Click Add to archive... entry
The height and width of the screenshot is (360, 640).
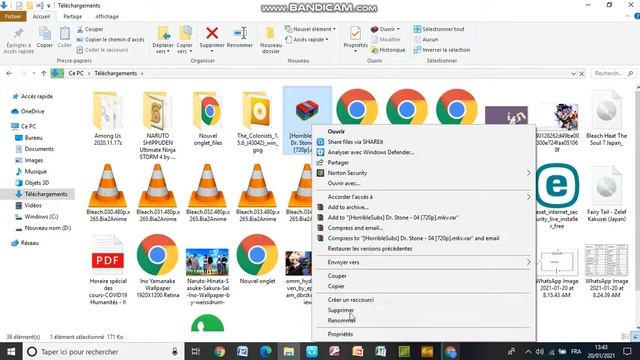(x=347, y=207)
